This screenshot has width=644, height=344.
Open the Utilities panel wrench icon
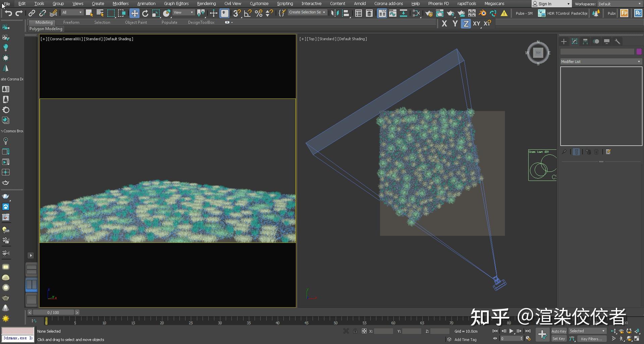click(618, 42)
